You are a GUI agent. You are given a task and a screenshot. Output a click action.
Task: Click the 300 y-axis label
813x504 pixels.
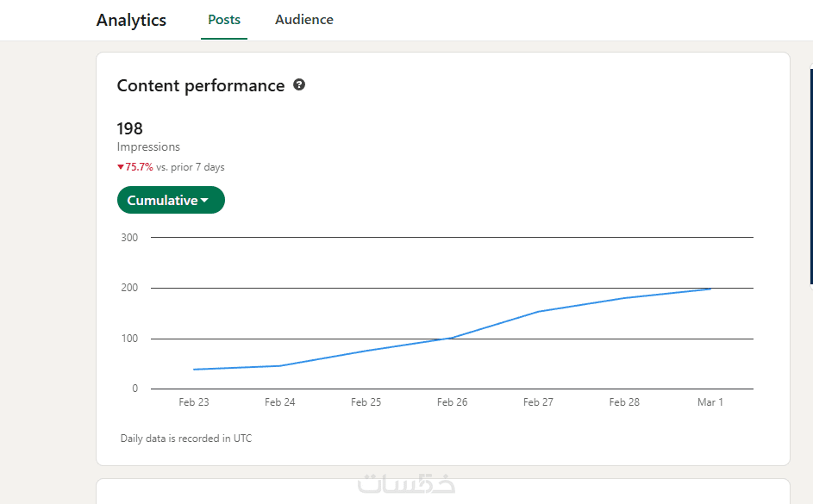pos(129,237)
